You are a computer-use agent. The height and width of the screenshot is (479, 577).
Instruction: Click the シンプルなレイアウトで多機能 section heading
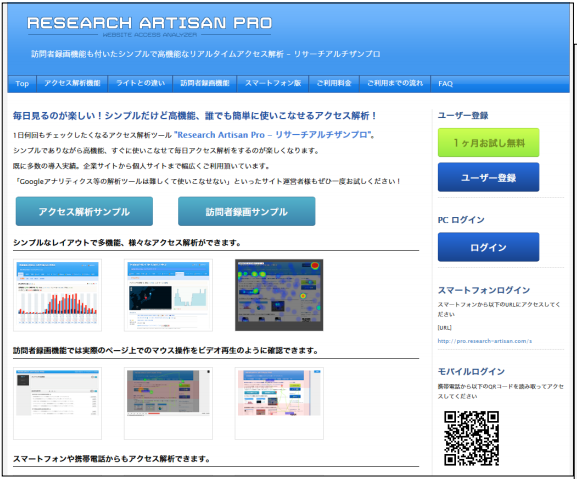[x=127, y=243]
